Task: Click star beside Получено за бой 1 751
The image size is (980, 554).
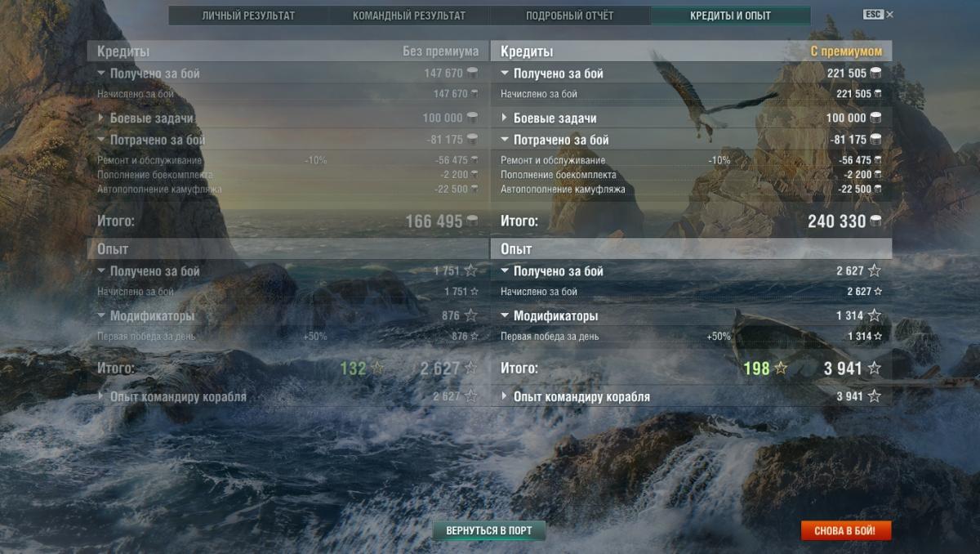Action: coord(471,271)
